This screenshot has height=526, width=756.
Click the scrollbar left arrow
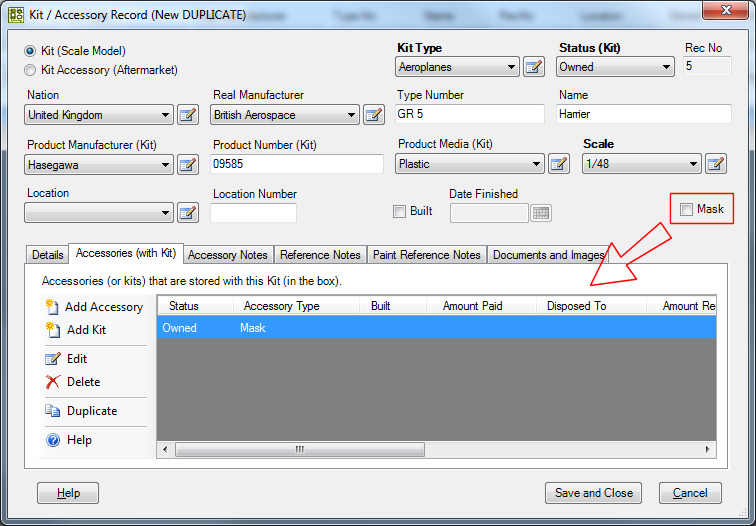(x=165, y=449)
